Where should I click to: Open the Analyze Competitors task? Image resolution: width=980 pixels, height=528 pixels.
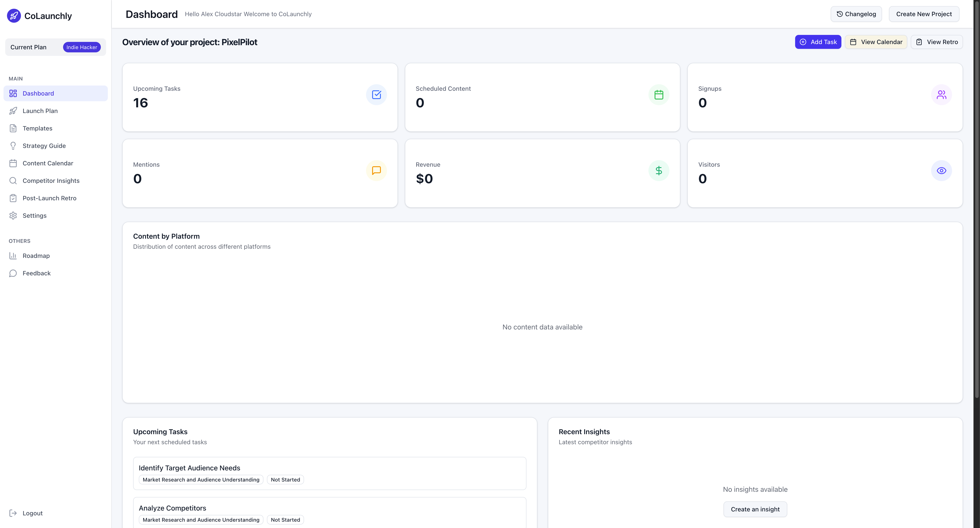tap(329, 513)
